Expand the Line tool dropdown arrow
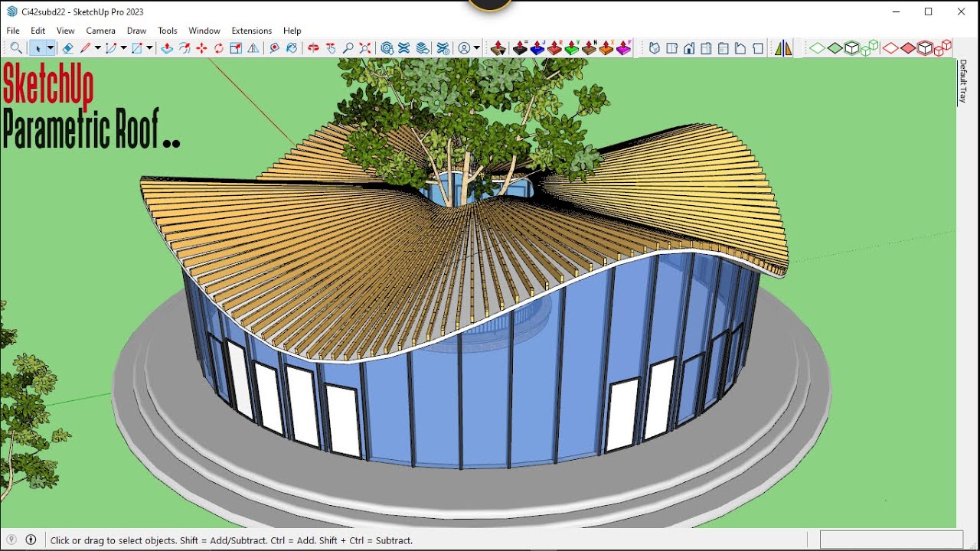The width and height of the screenshot is (980, 551). pyautogui.click(x=97, y=48)
